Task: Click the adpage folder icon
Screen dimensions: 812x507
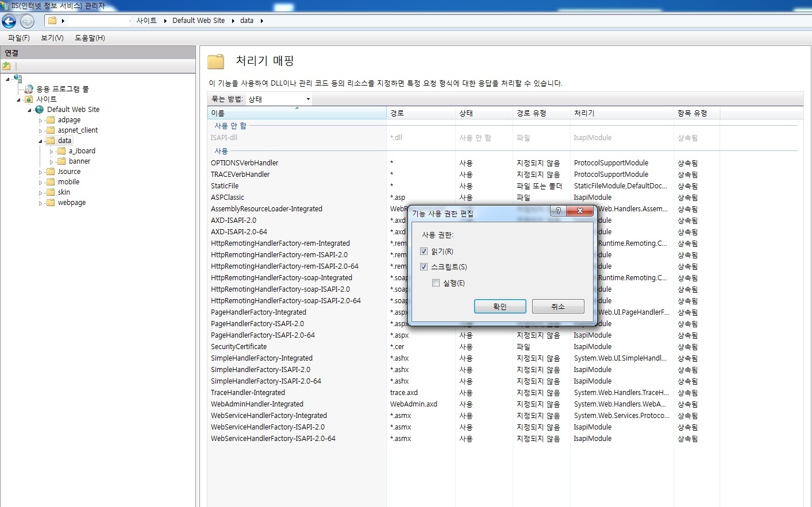Action: [51, 120]
